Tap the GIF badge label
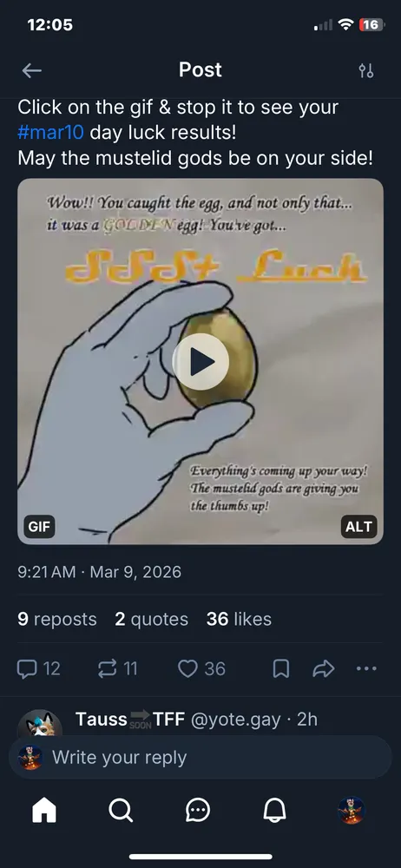 click(39, 527)
